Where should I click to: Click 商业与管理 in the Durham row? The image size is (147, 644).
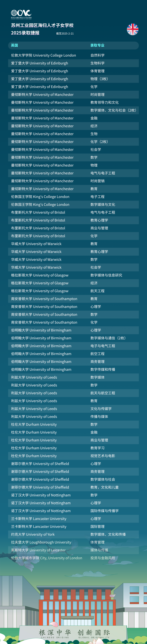click(99, 440)
